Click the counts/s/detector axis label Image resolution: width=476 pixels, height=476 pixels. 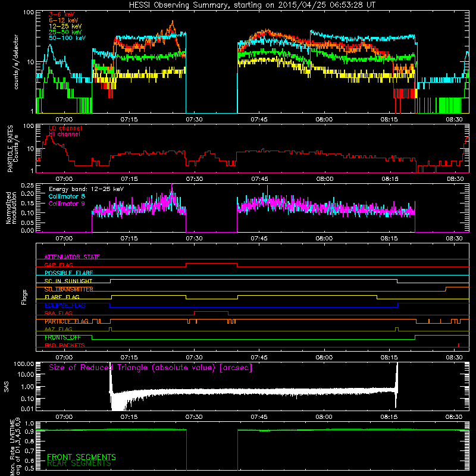tap(16, 62)
